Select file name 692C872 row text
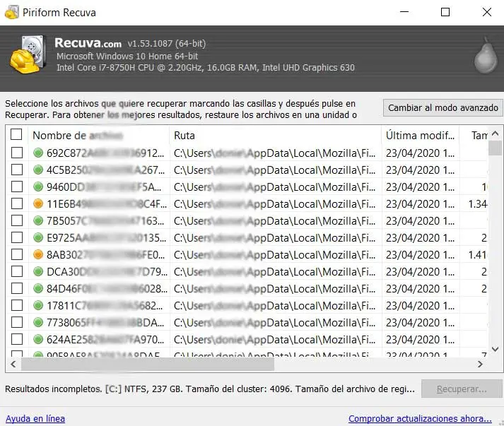The width and height of the screenshot is (504, 426). coord(105,153)
